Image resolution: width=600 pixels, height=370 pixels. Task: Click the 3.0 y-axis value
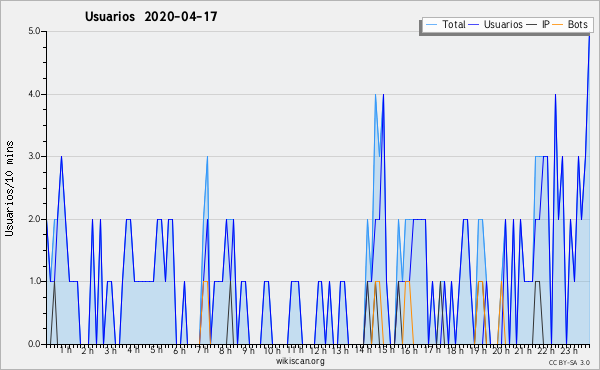point(34,156)
